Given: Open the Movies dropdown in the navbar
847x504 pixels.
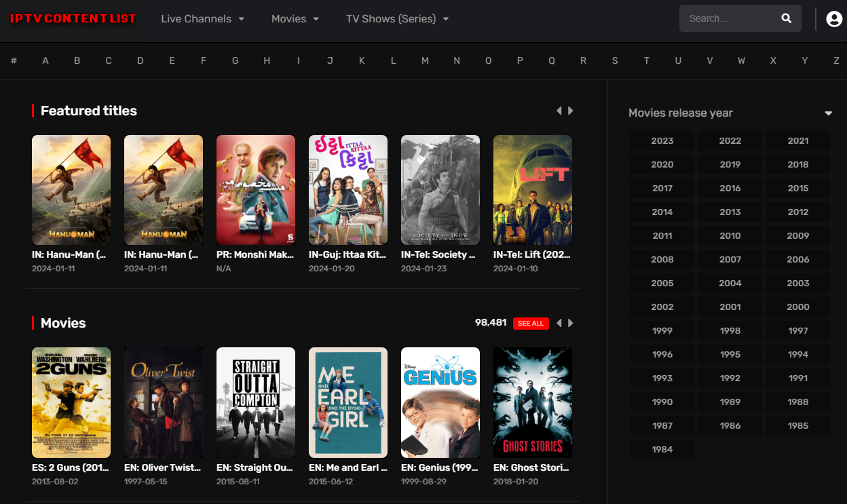Looking at the screenshot, I should pyautogui.click(x=295, y=18).
